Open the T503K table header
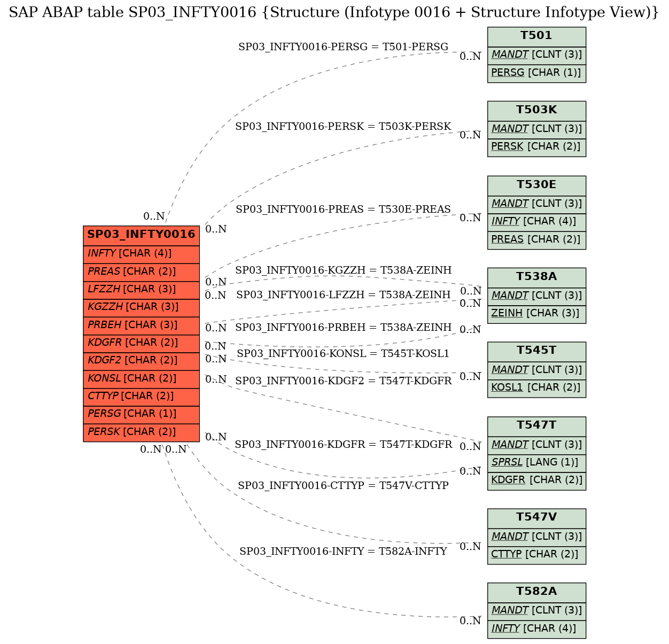The width and height of the screenshot is (669, 644). coord(536,111)
